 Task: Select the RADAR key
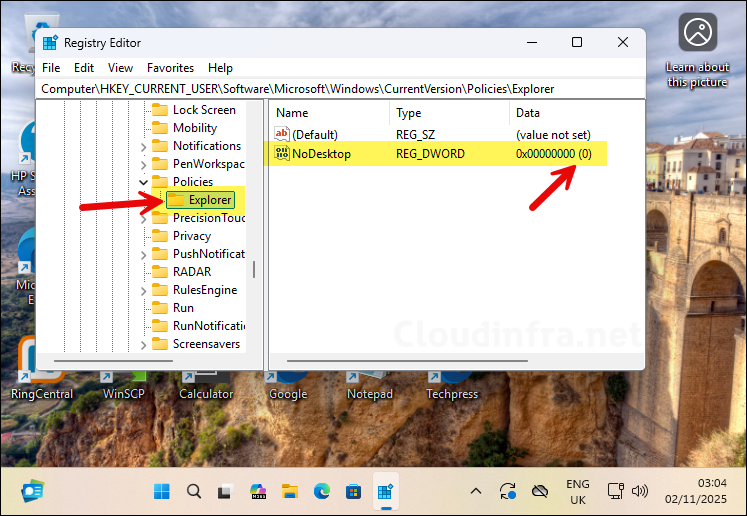[x=192, y=272]
